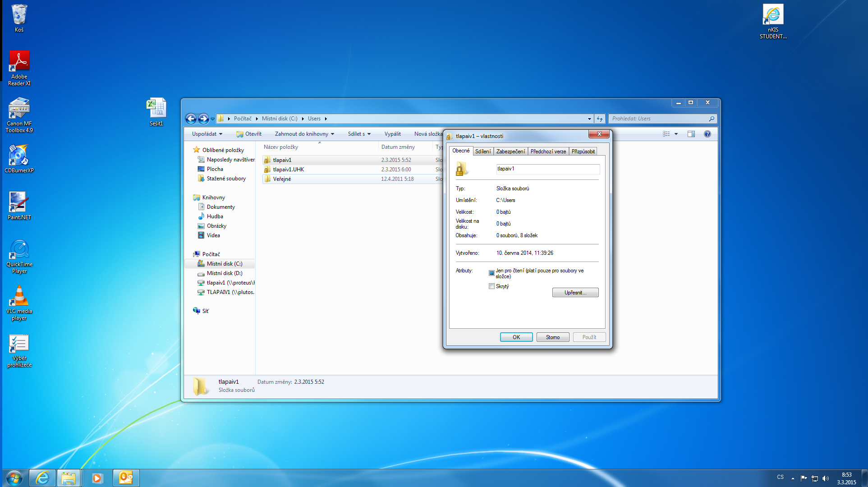Click 'Storno' to cancel properties dialog
The height and width of the screenshot is (487, 868).
[552, 337]
